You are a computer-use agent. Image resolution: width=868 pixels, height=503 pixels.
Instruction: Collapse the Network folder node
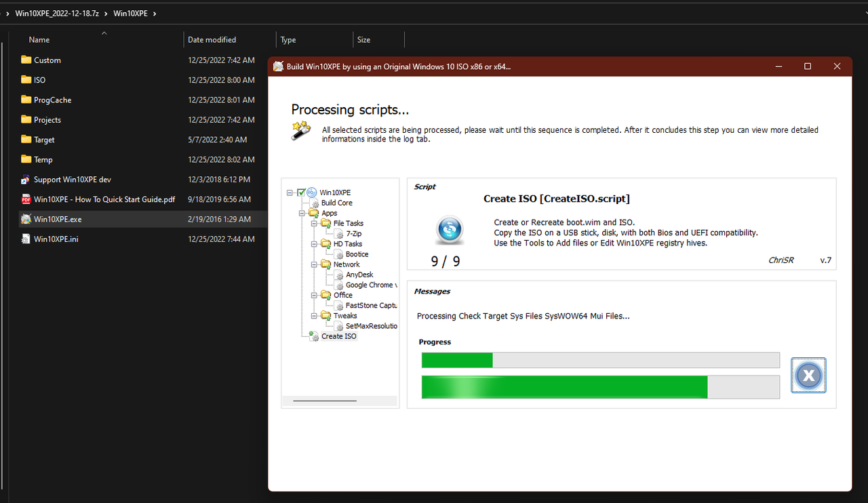click(315, 264)
